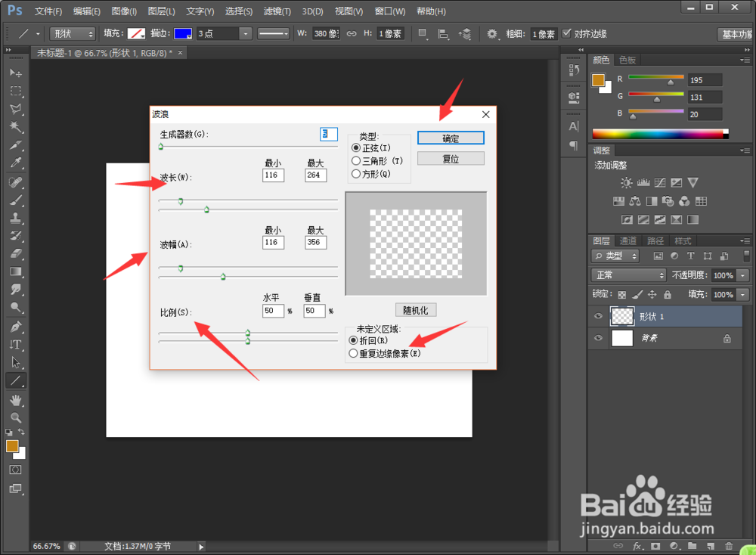Click the 基本功能 workspace button
The width and height of the screenshot is (756, 555).
tap(736, 34)
